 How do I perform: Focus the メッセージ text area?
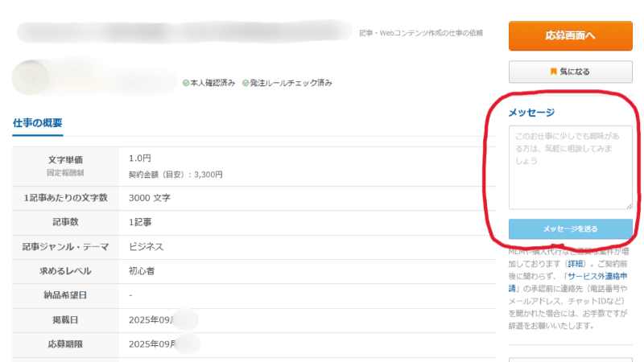pos(570,167)
